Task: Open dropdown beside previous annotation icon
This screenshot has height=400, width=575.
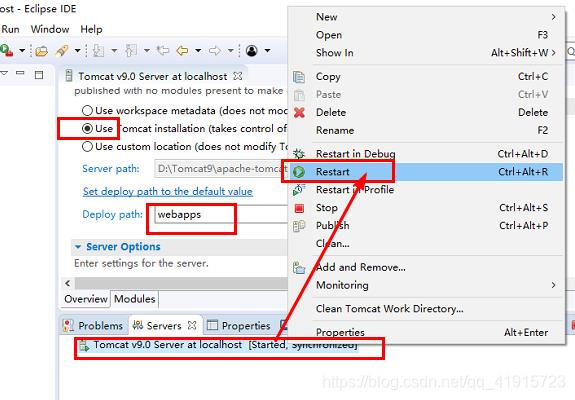Action: pos(147,50)
